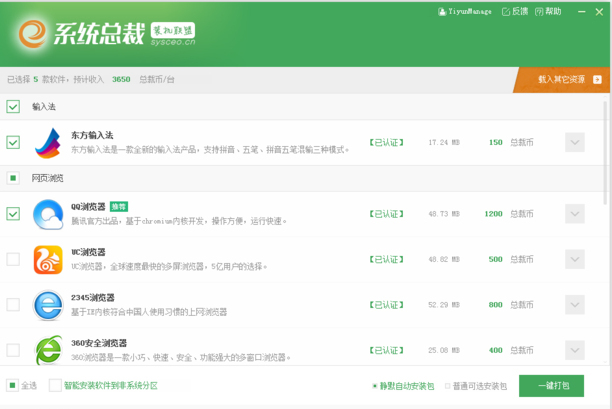
Task: Expand 360安全浏览器 row dropdown arrow
Action: point(575,350)
